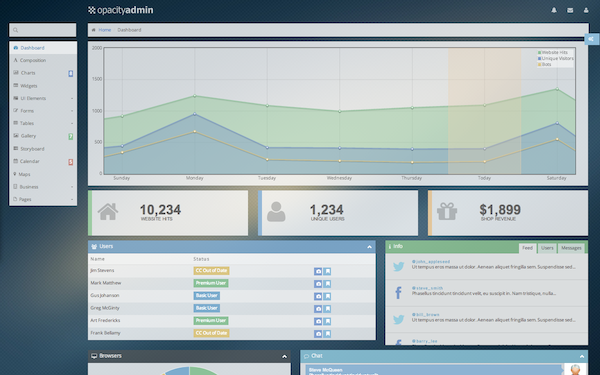Open the @bill_brown profile link
This screenshot has height=375, width=600.
click(426, 315)
